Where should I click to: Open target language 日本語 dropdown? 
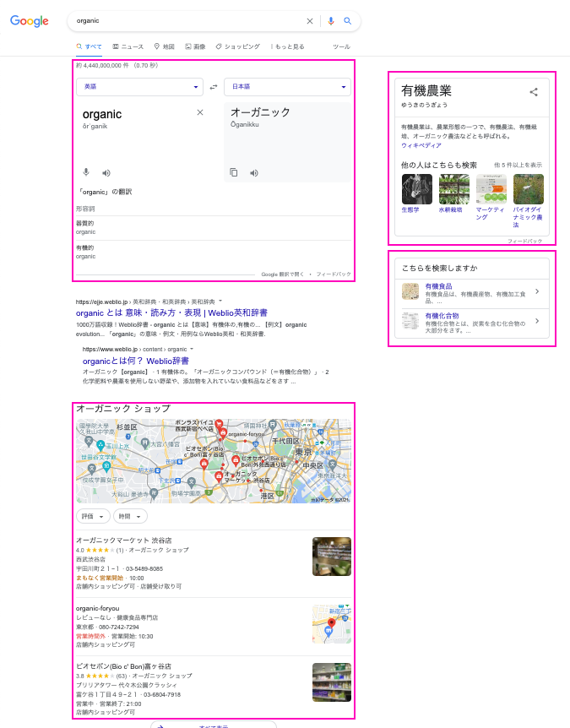[287, 87]
